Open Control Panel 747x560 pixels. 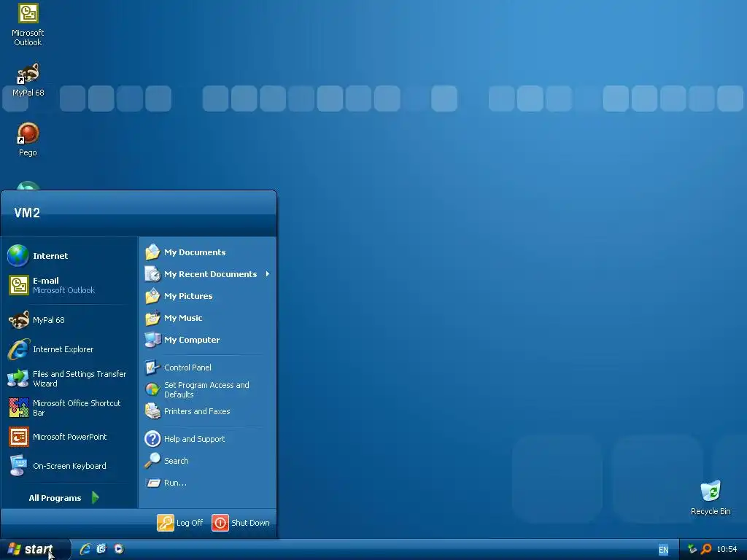click(x=207, y=367)
